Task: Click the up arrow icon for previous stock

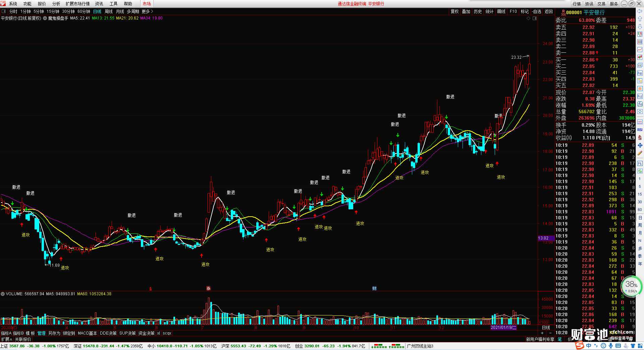Action: (640, 19)
